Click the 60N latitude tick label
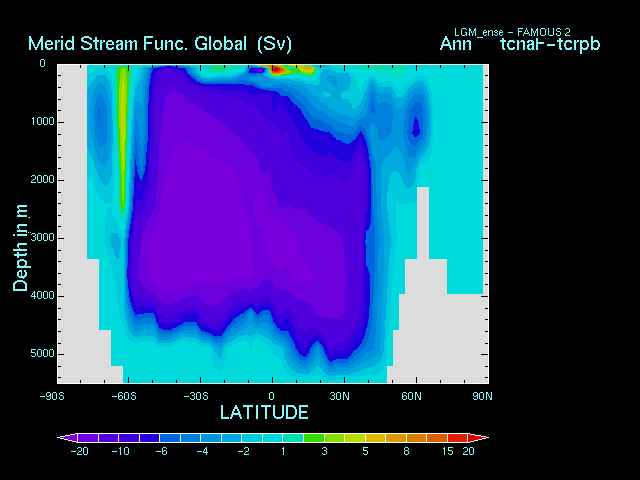640x480 pixels. click(x=411, y=396)
